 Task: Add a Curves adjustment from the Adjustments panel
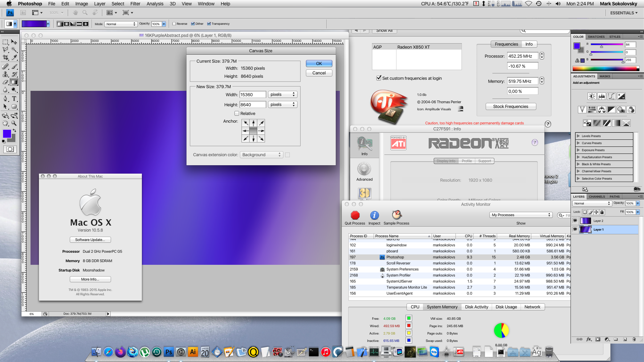click(x=611, y=96)
